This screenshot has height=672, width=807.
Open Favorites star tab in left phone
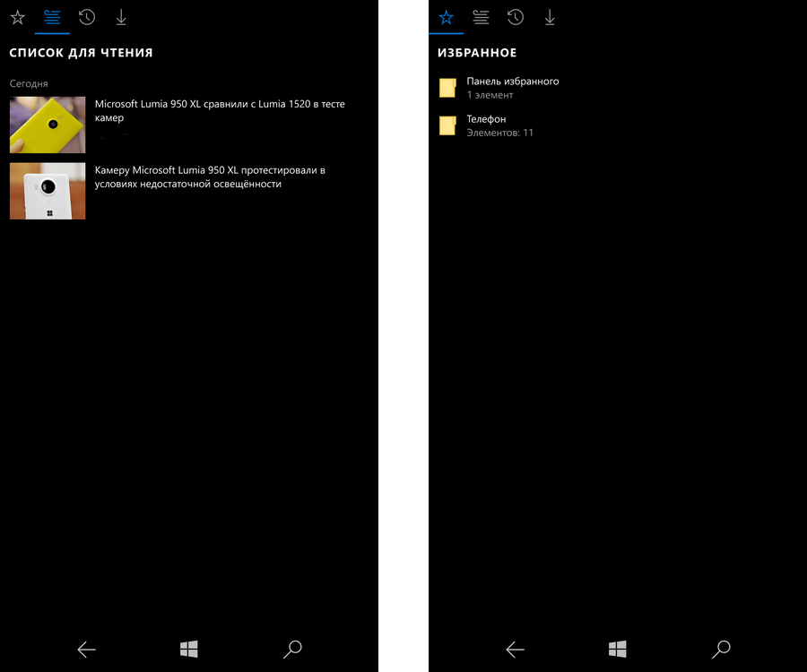pos(18,18)
